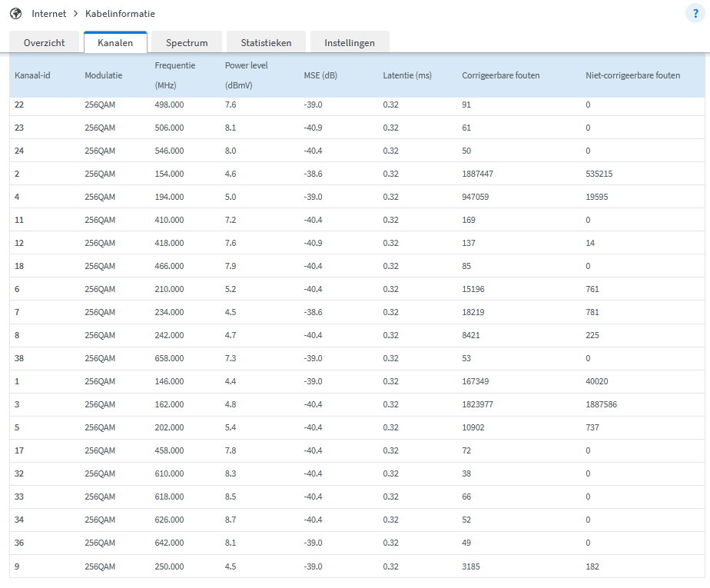Click the Internet breadcrumb link
This screenshot has height=588, width=710.
tap(48, 14)
